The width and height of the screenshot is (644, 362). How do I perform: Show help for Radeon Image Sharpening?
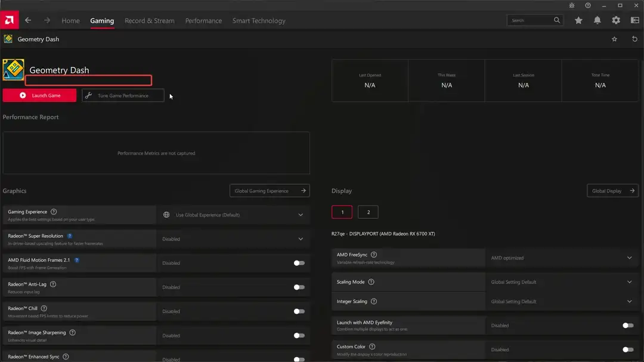point(72,332)
